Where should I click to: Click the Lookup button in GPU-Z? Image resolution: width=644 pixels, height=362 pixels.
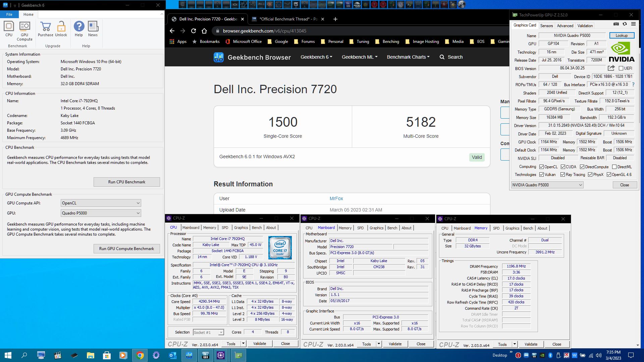pos(621,36)
